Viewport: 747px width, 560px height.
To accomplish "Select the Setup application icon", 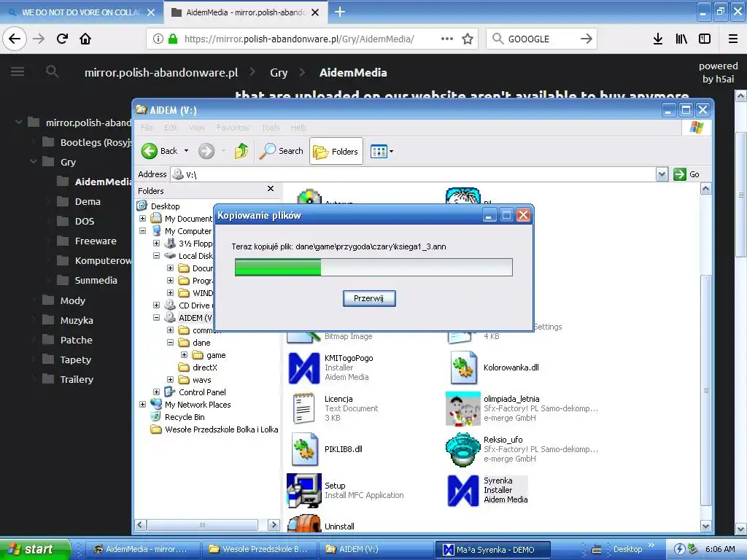I will (x=304, y=490).
